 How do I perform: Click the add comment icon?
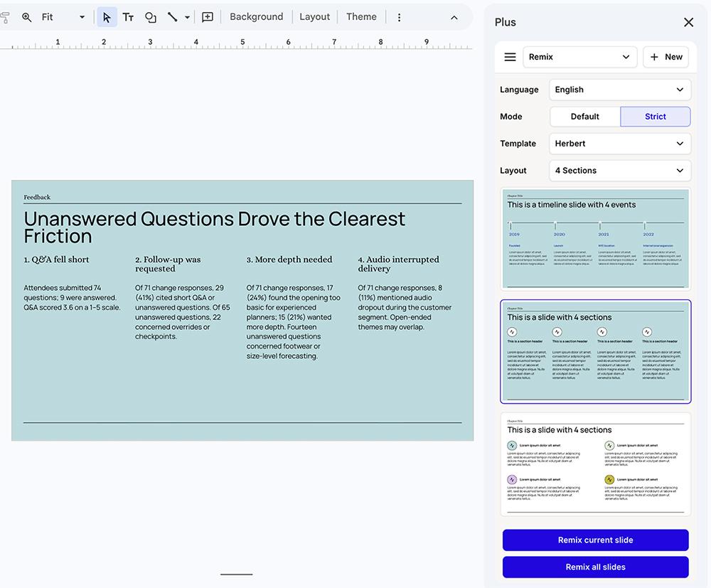coord(207,17)
